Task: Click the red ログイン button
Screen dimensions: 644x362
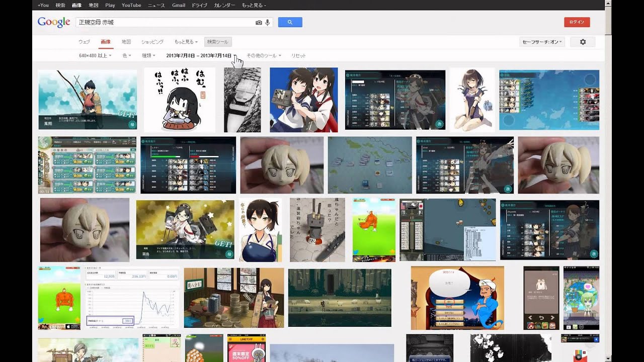Action: [577, 22]
